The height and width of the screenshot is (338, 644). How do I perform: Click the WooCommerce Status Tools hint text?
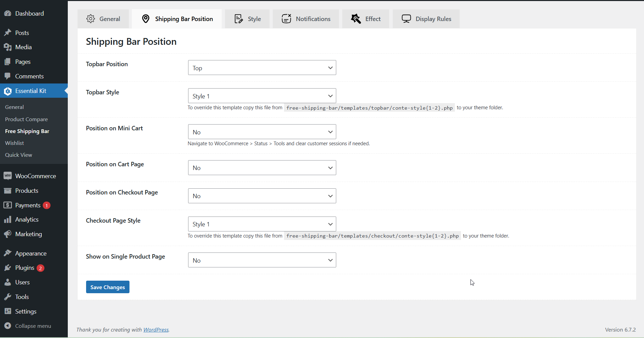coord(279,144)
